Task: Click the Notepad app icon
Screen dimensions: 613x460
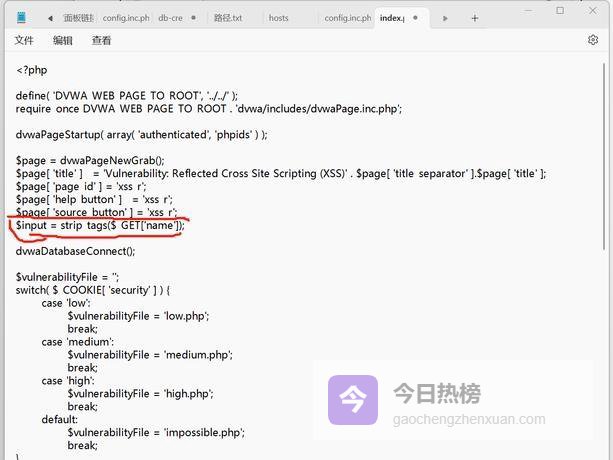Action: [21, 17]
